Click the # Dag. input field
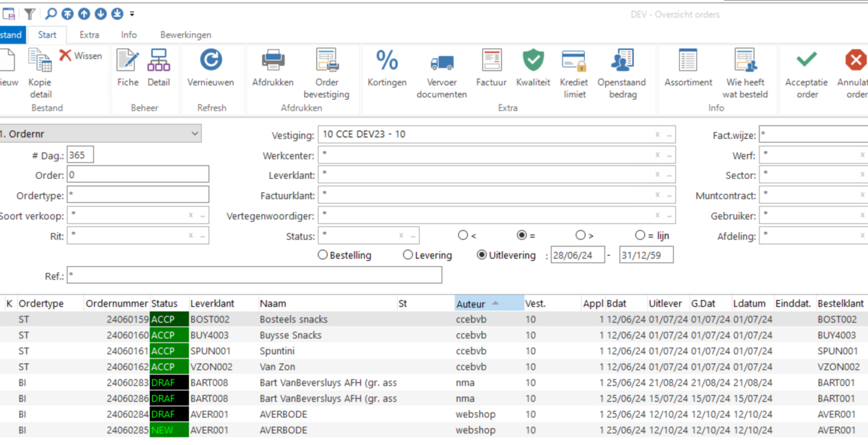Viewport: 868px width, 445px height. (x=80, y=155)
